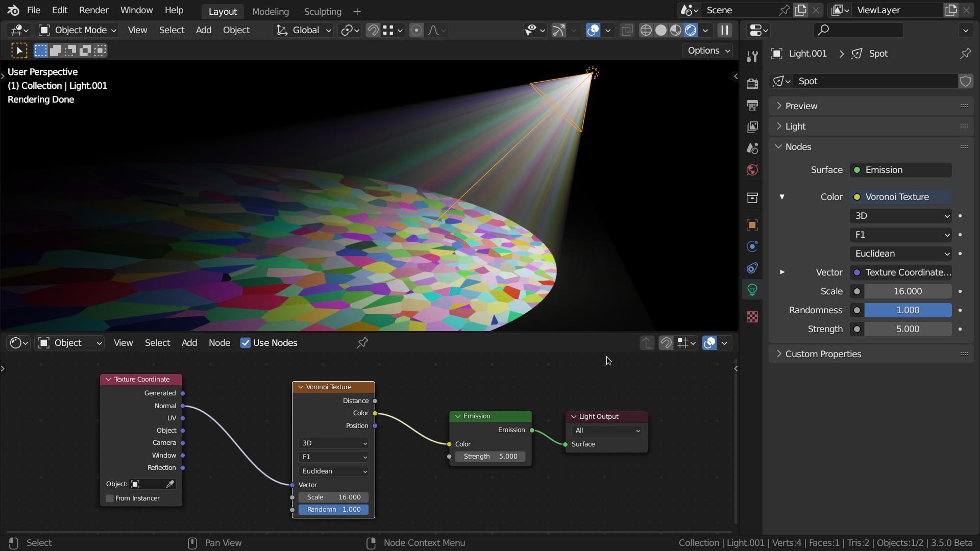Switch to the Modeling workspace tab
Screen dimensions: 980x551
point(271,11)
